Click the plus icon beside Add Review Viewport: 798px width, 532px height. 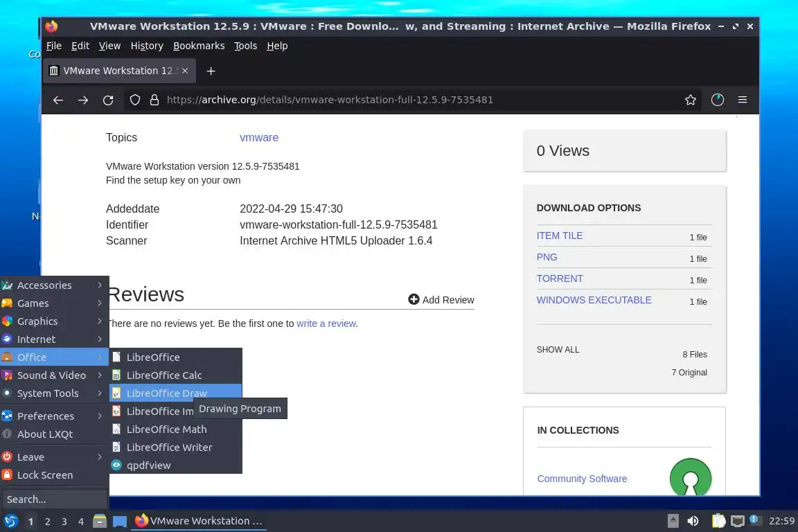(414, 299)
